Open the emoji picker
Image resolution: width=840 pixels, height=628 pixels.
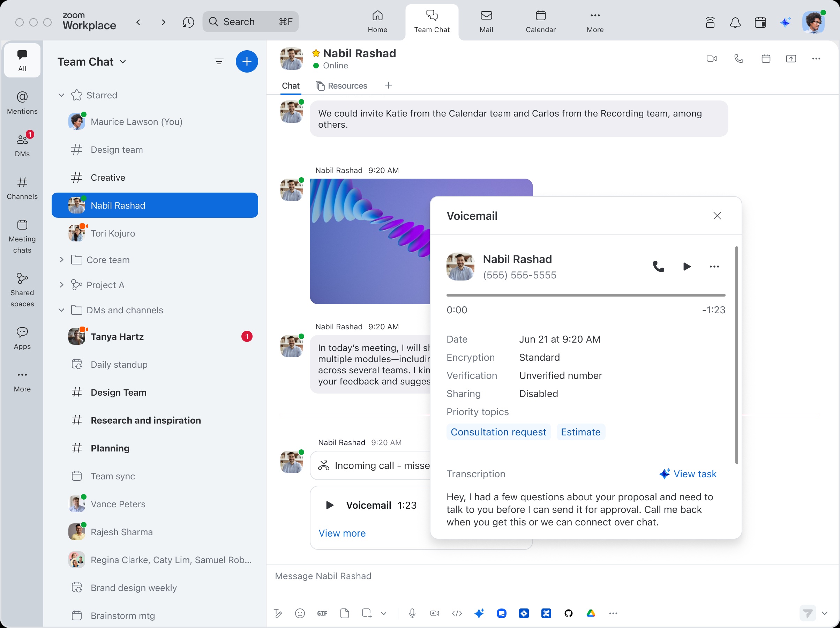coord(300,613)
